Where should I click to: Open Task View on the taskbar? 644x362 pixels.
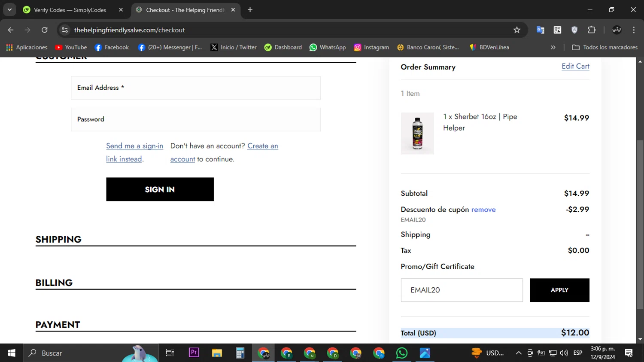click(x=170, y=353)
